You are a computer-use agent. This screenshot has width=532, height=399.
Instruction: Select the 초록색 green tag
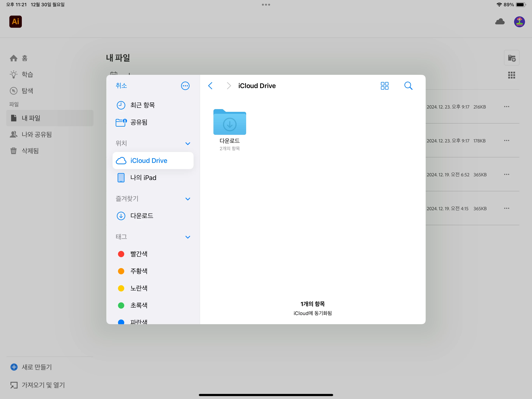pos(138,305)
